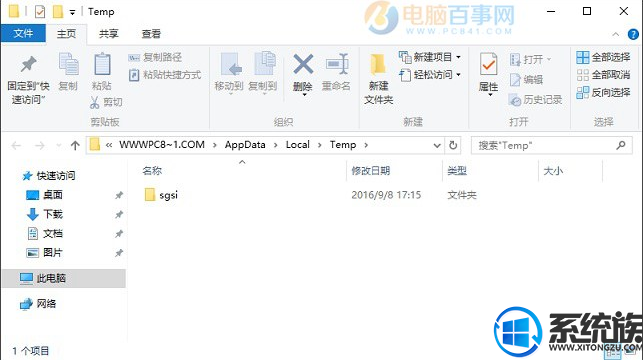The height and width of the screenshot is (360, 643).
Task: Open the Delete (删除) dropdown arrow
Action: coord(304,95)
